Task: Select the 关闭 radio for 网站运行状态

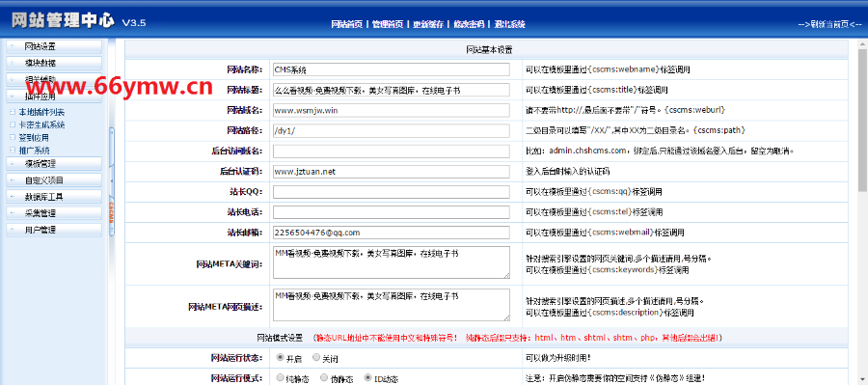Action: (x=316, y=357)
